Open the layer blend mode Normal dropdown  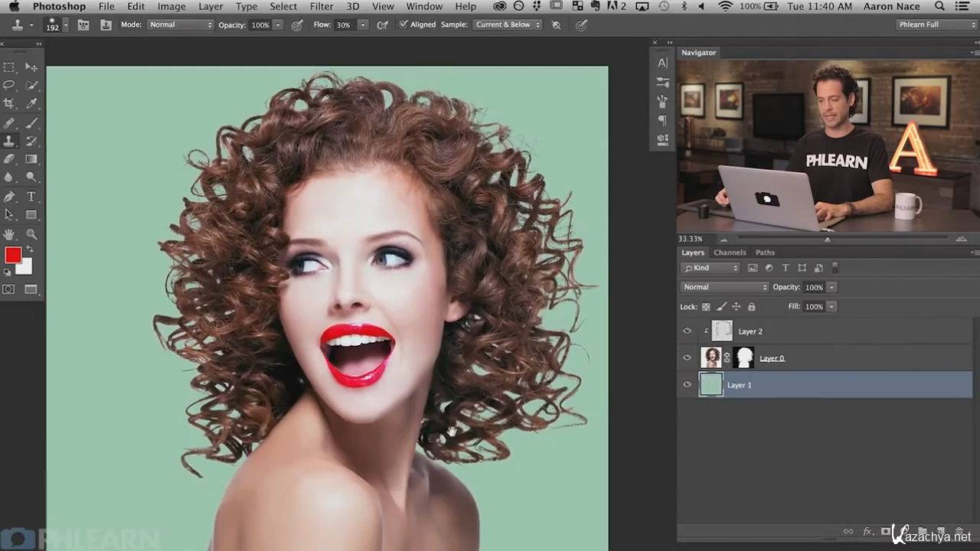tap(724, 287)
